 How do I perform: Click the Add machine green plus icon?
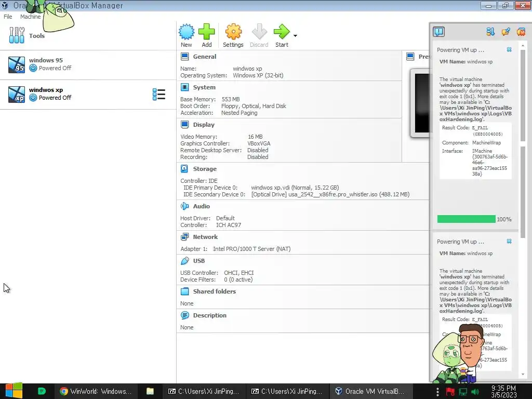[x=206, y=32]
